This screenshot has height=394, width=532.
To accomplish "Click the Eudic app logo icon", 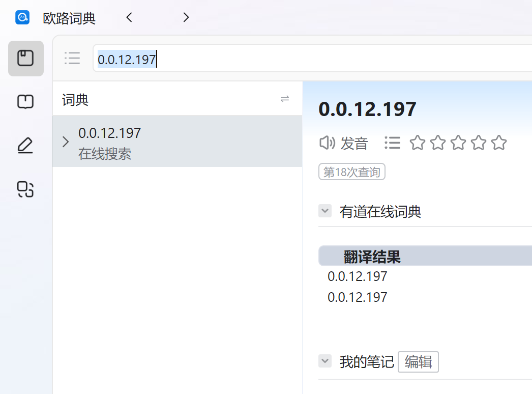I will point(22,18).
